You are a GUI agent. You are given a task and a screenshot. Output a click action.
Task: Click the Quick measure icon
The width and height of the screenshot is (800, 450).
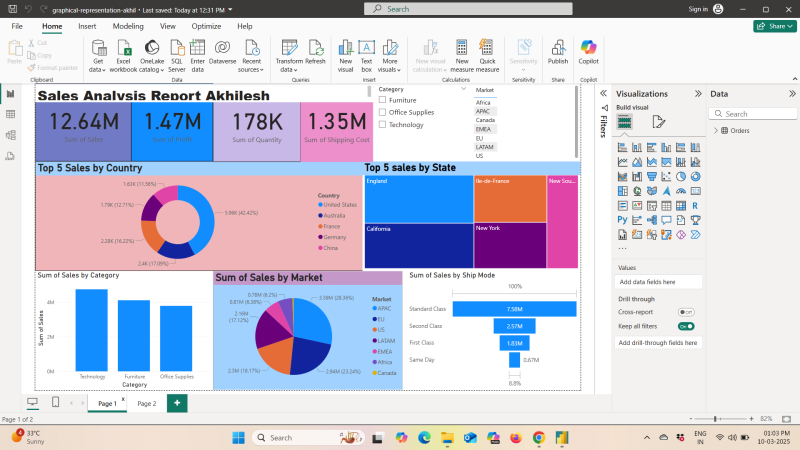486,48
